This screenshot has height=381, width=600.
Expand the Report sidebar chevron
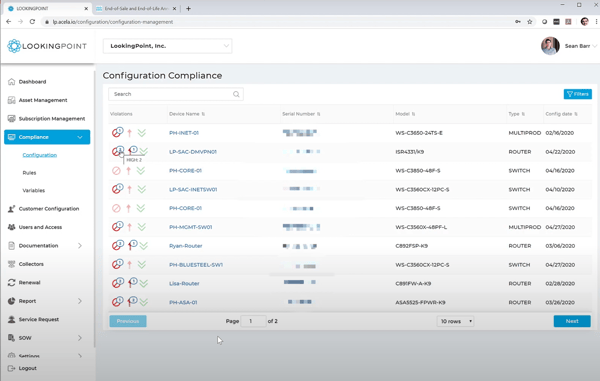tap(80, 301)
